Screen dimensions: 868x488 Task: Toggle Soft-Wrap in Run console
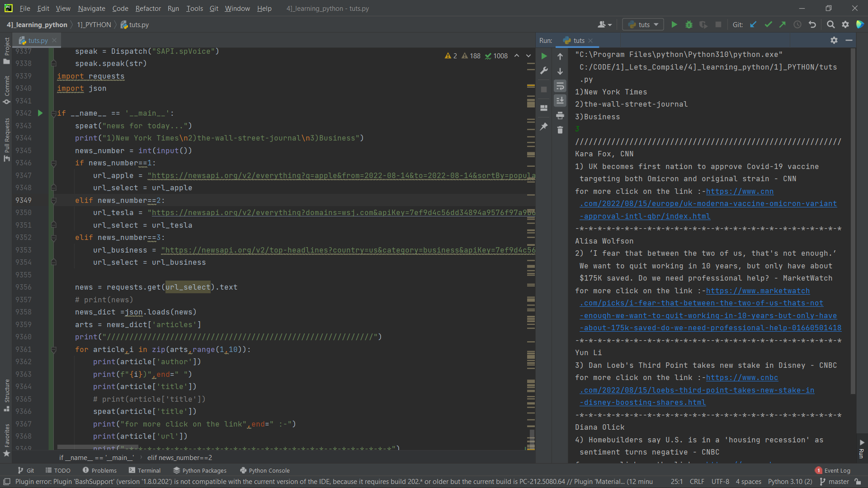560,86
